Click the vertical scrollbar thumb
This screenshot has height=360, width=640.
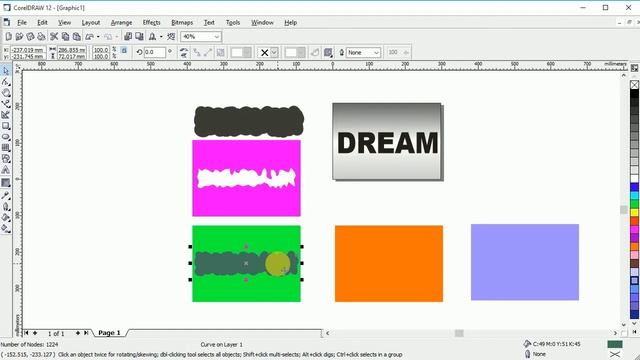624,209
